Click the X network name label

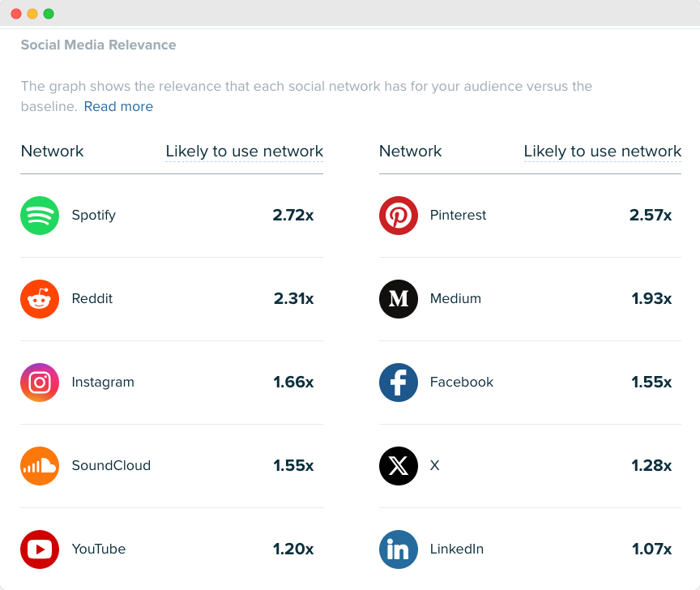coord(435,465)
